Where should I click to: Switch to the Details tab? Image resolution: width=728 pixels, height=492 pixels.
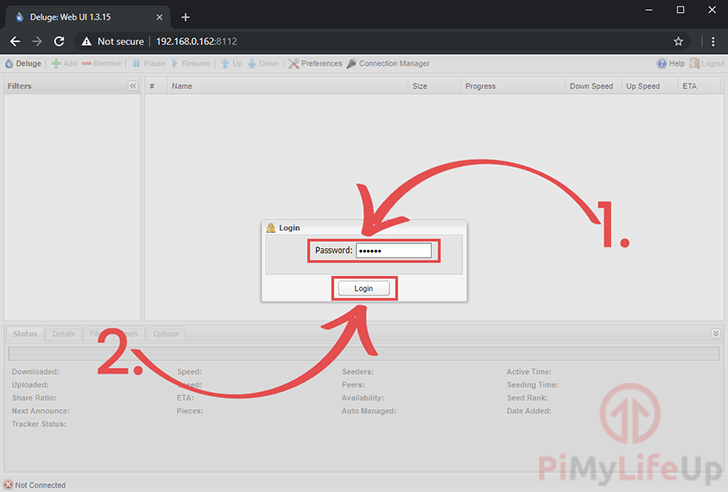coord(64,334)
